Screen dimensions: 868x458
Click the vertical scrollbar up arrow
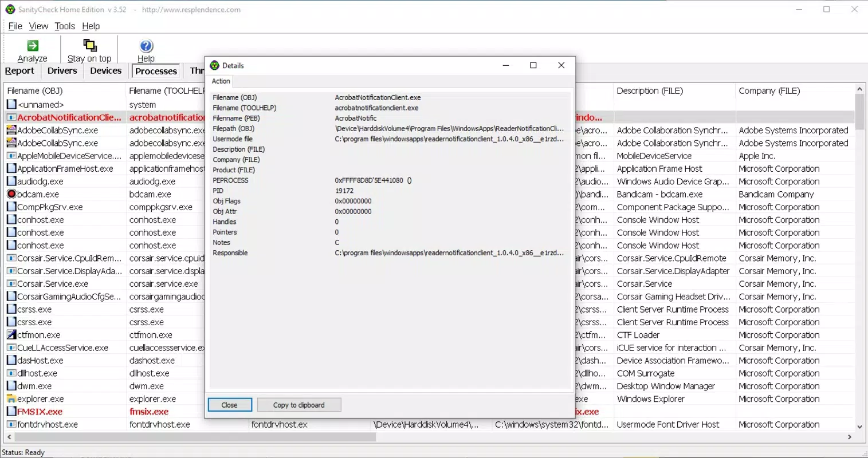tap(860, 89)
